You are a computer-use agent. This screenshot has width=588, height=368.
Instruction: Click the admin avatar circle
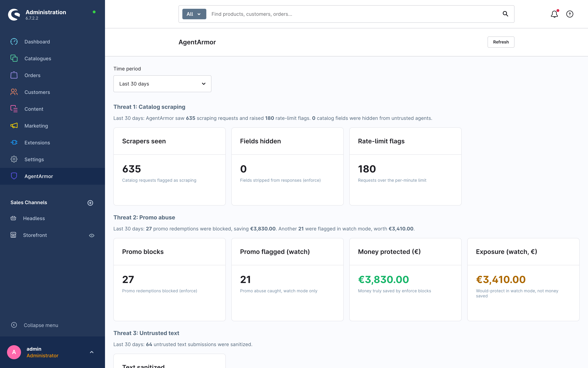14,352
